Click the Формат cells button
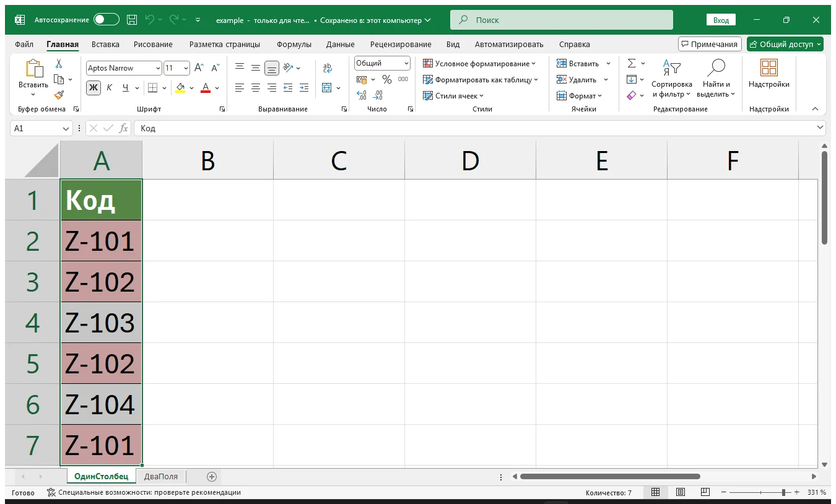This screenshot has height=504, width=836. [579, 95]
